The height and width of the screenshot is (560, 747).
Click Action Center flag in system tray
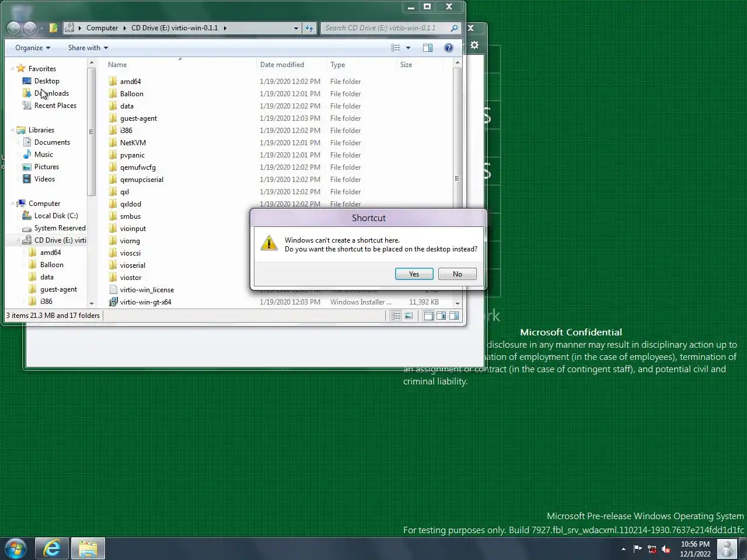637,549
